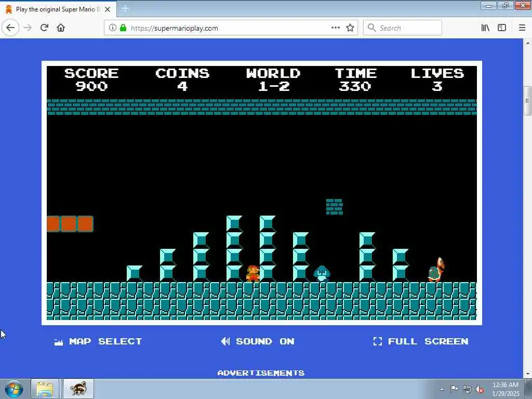
Task: Click the supermarioplay.com address URL
Action: 175,28
